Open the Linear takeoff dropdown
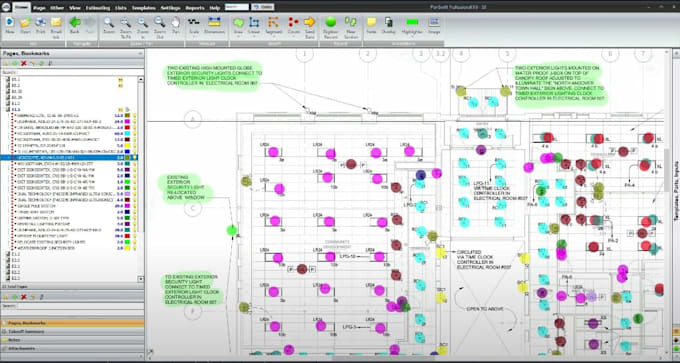680x363 pixels. point(254,36)
